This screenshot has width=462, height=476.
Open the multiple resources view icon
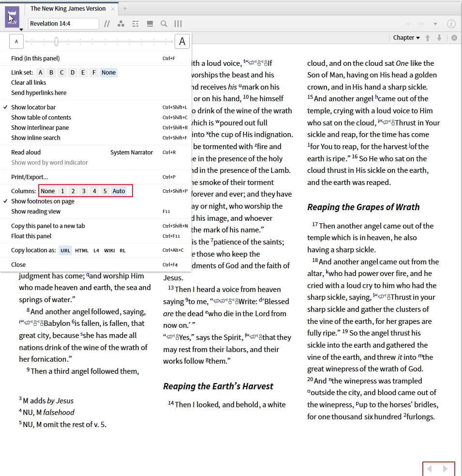coord(135,24)
